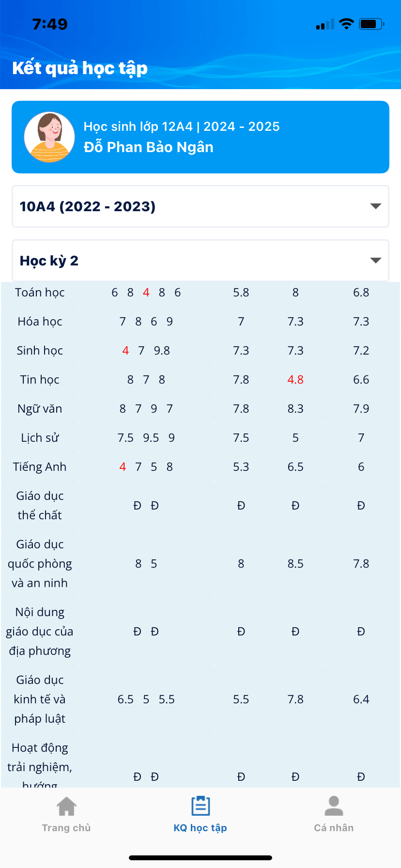This screenshot has width=401, height=868.
Task: Open the Học kỳ 2 semester dropdown
Action: point(200,261)
